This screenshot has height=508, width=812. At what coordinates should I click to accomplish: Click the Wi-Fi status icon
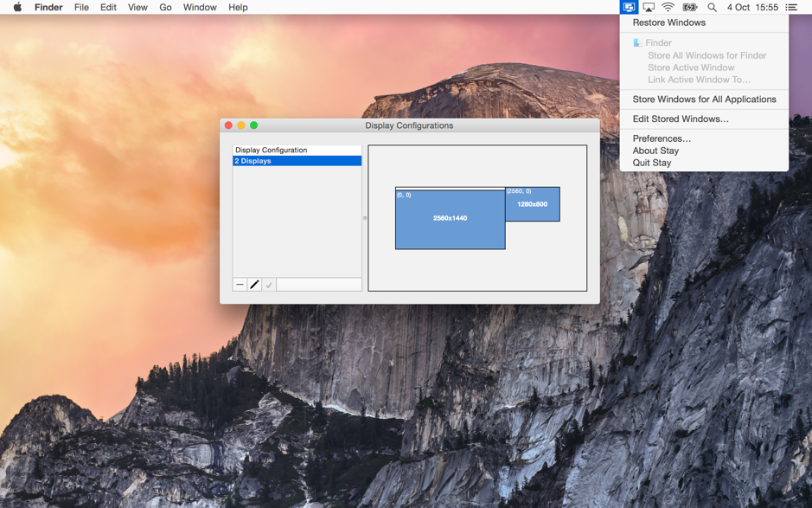tap(668, 8)
